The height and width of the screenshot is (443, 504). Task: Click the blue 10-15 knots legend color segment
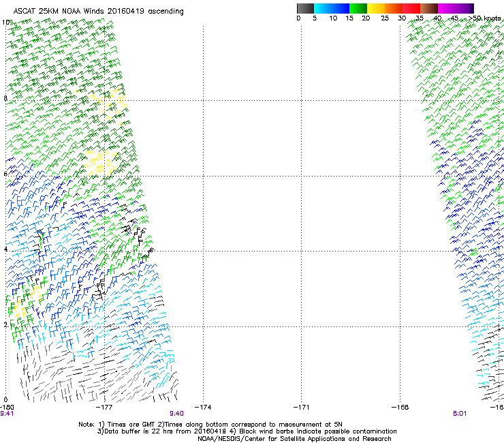click(341, 8)
